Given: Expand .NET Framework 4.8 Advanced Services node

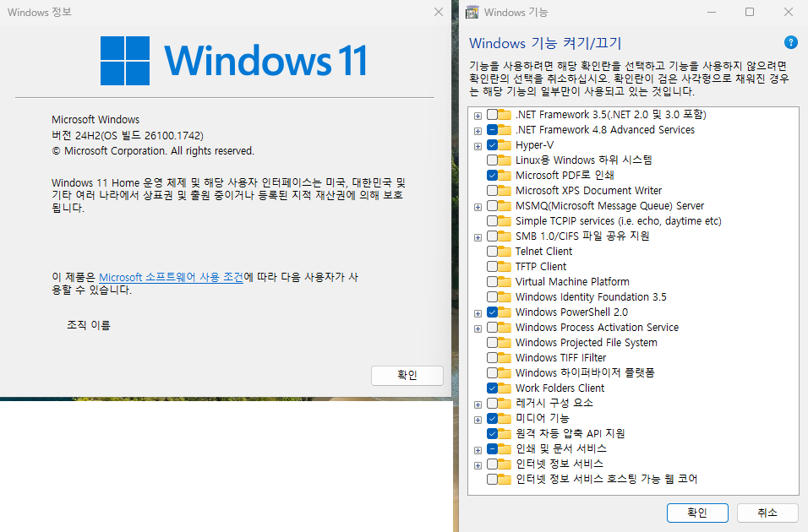Looking at the screenshot, I should click(478, 132).
